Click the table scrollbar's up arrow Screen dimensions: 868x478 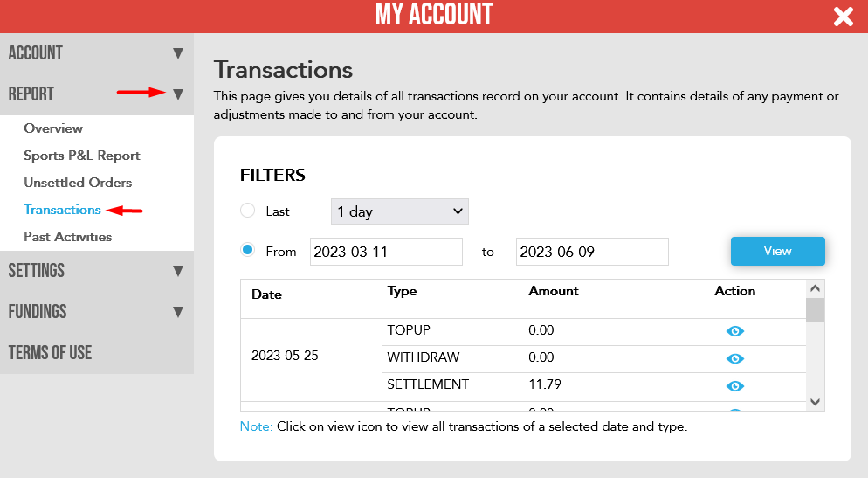click(x=815, y=288)
